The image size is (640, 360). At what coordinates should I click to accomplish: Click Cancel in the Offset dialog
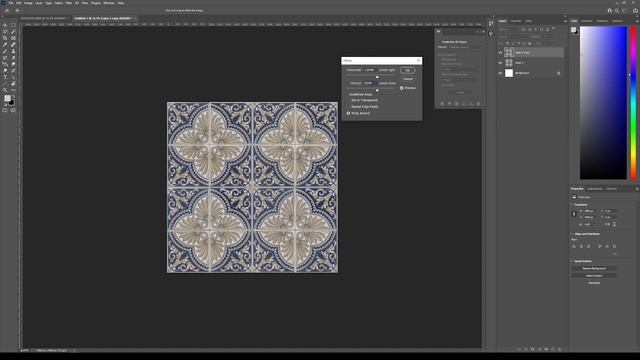[407, 79]
